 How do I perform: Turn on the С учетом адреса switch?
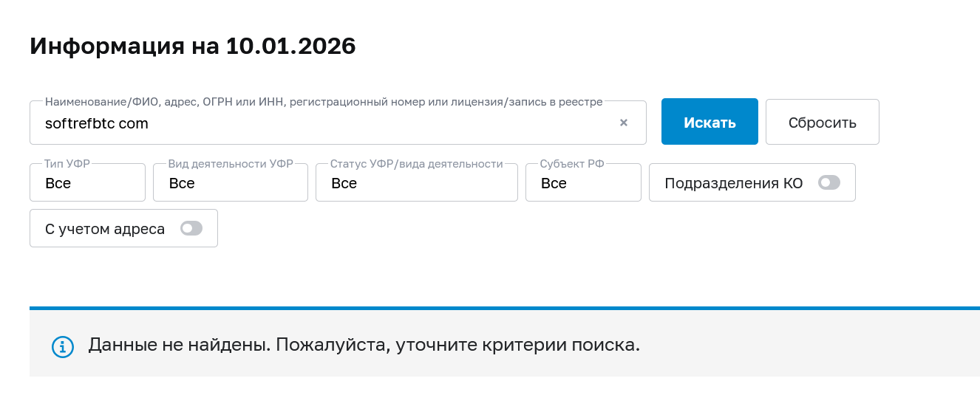[191, 229]
